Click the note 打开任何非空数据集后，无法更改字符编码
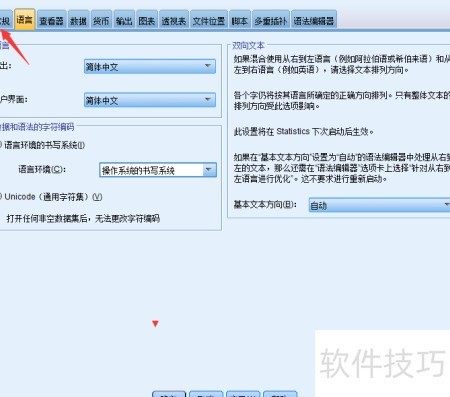This screenshot has height=397, width=450. 83,218
